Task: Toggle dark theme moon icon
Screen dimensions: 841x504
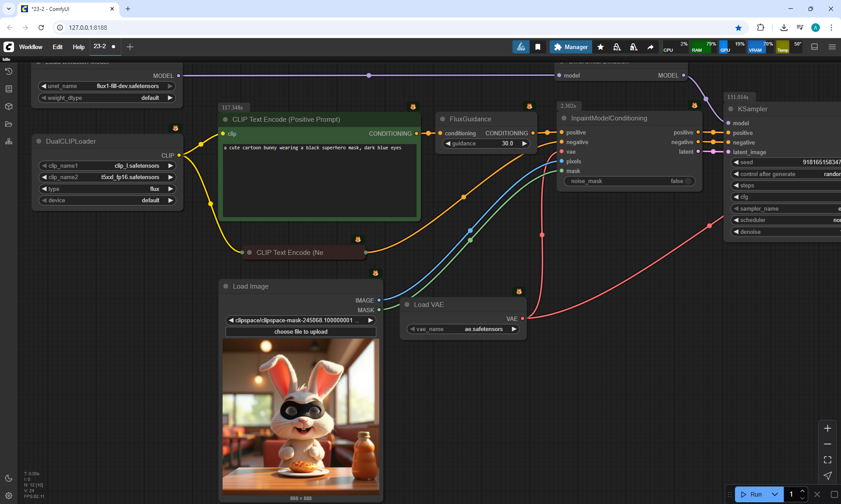Action: coord(9,478)
